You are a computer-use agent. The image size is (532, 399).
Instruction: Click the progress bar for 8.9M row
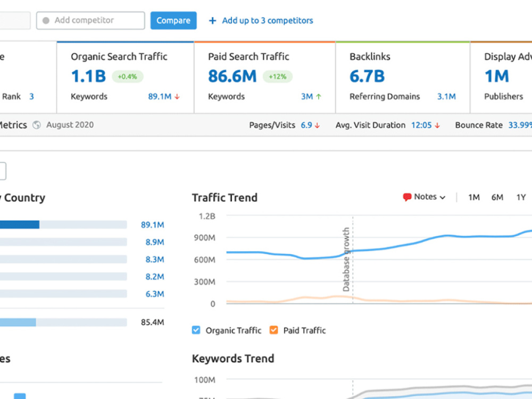click(63, 242)
